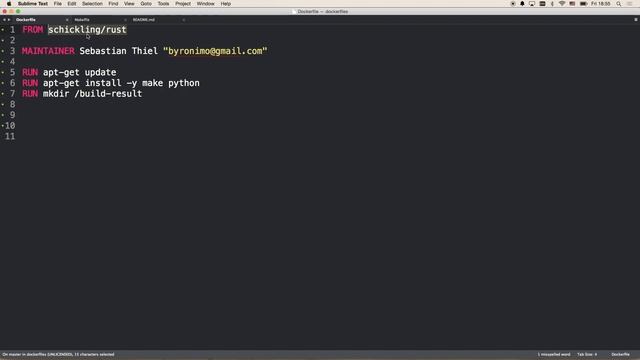
Task: Open Tab Size setting in status bar
Action: (587, 354)
